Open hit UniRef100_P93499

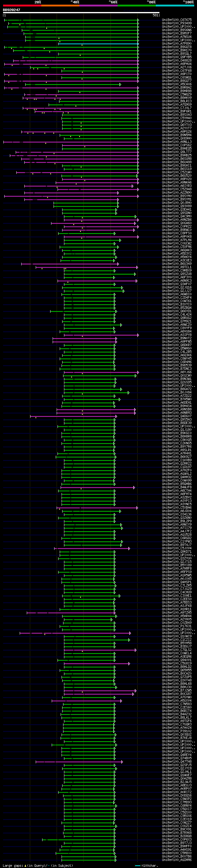[177, 23]
